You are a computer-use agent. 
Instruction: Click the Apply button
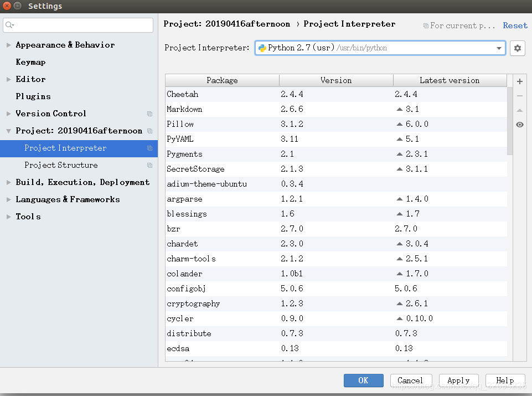pyautogui.click(x=459, y=380)
